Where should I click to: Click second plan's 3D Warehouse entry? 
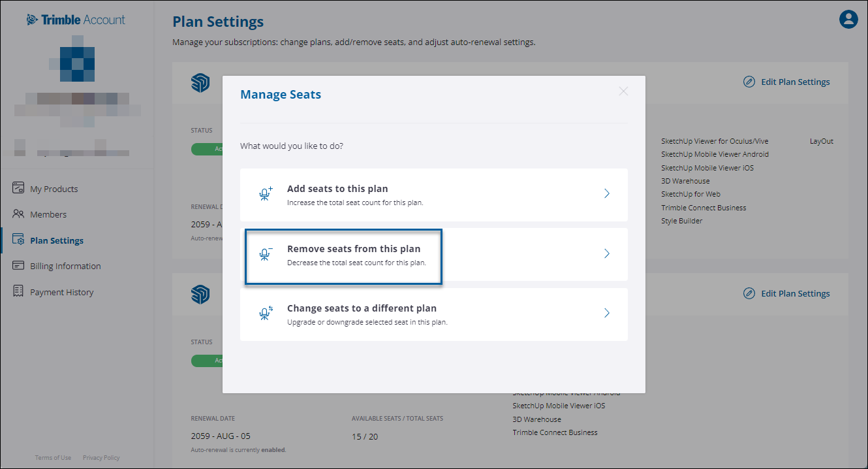[536, 419]
